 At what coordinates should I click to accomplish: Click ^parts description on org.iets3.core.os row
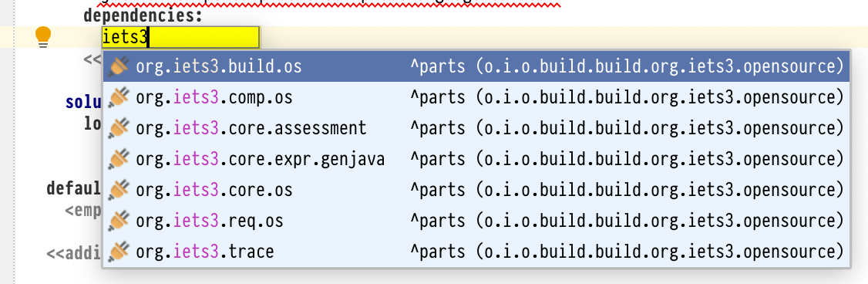(627, 191)
